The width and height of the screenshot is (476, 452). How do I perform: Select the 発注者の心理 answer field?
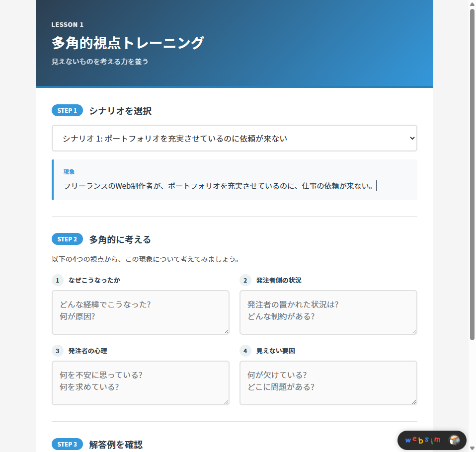[140, 382]
